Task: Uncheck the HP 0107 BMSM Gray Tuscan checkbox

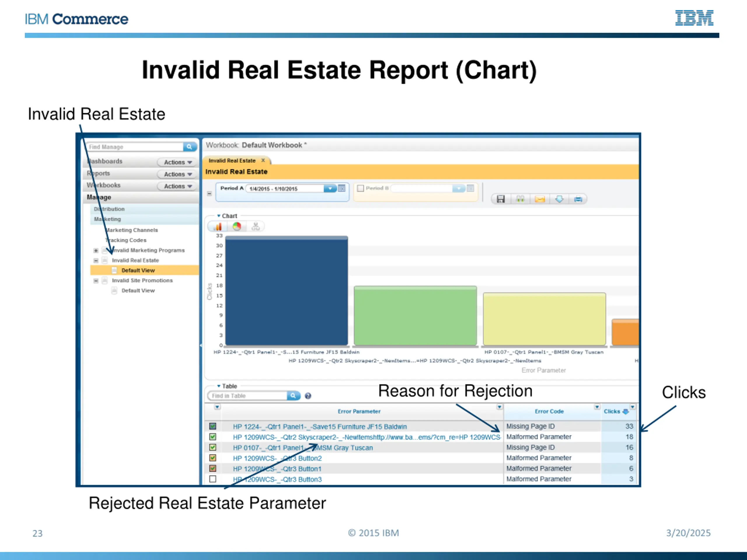Action: [x=213, y=447]
